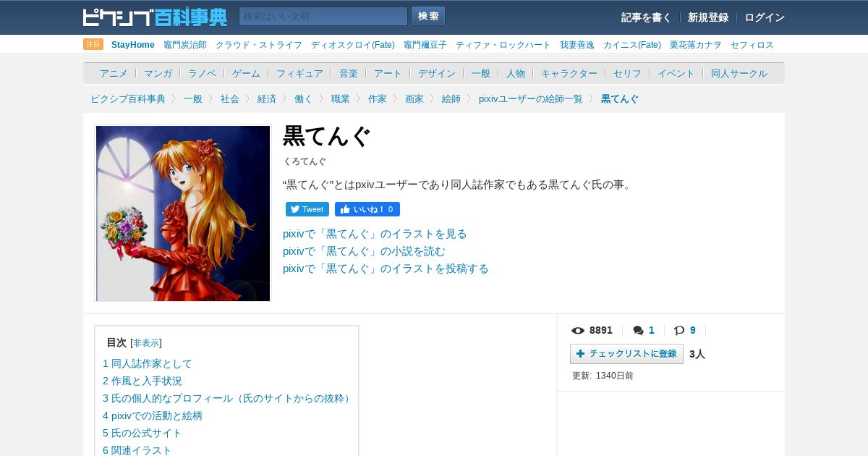Viewport: 868px width, 456px height.
Task: Jump to 5 氏の公式サイト section
Action: (142, 433)
